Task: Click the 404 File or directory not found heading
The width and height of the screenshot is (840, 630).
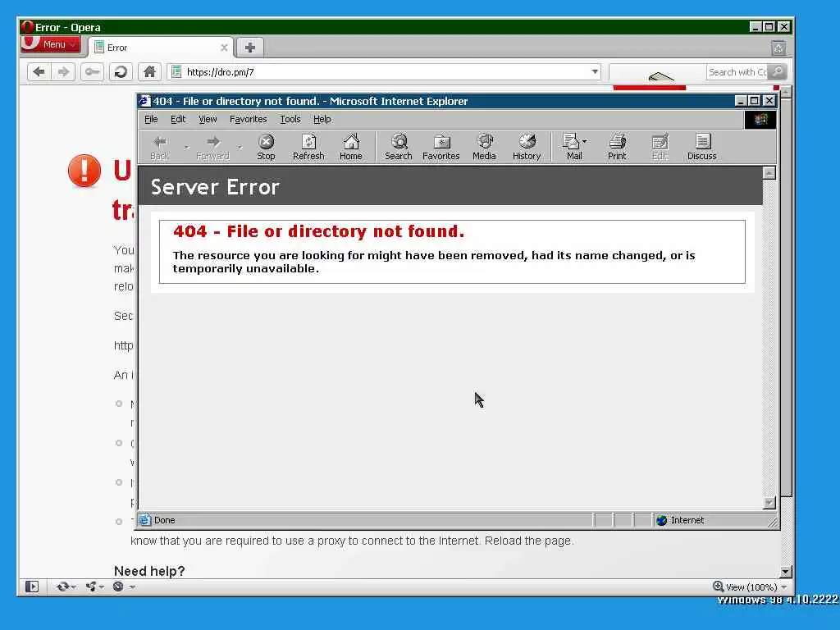Action: 319,231
